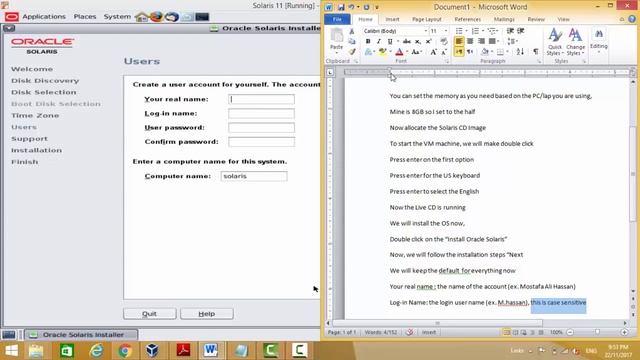
Task: Click the Text Highlight Color icon
Action: (382, 52)
